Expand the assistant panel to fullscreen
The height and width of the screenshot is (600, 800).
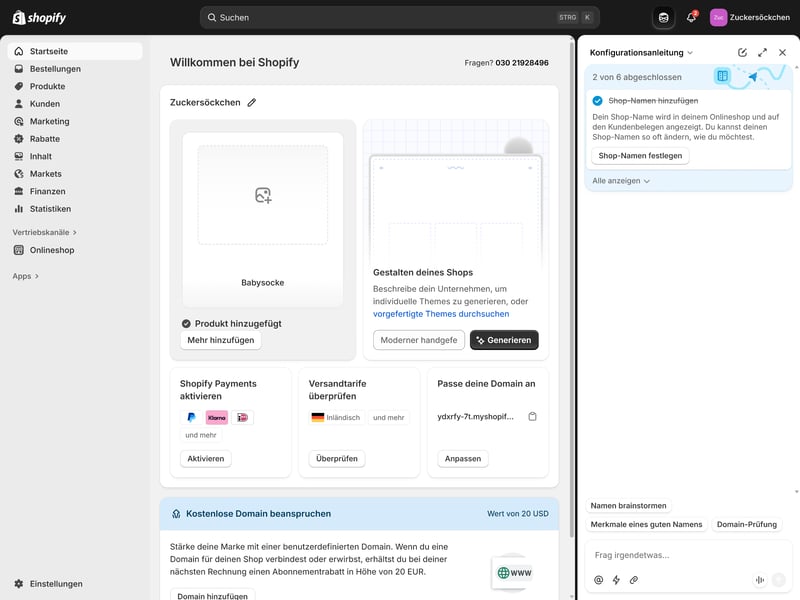[x=762, y=52]
